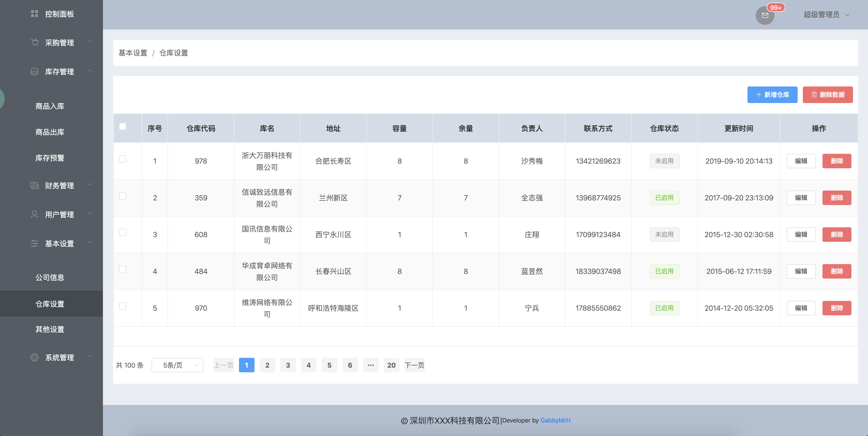Go to page 5

coord(329,365)
